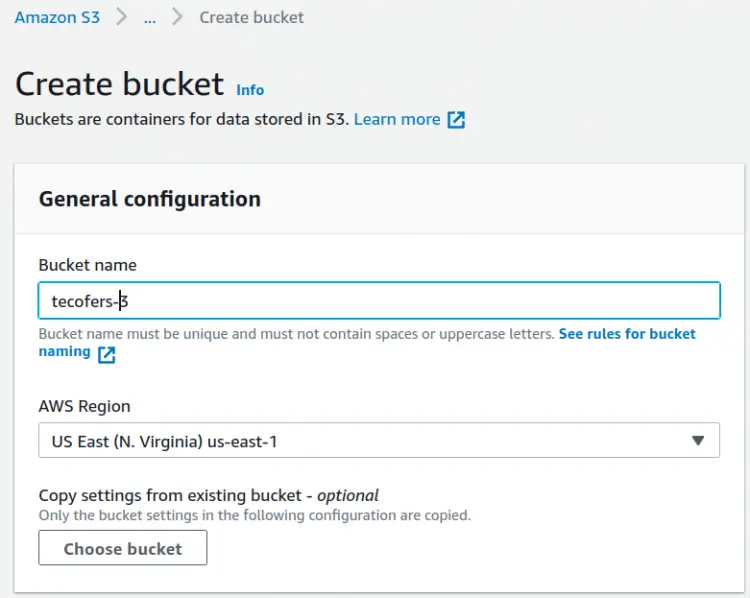The image size is (750, 598).
Task: Expand the collapsed breadcrumb ellipsis
Action: pos(150,17)
